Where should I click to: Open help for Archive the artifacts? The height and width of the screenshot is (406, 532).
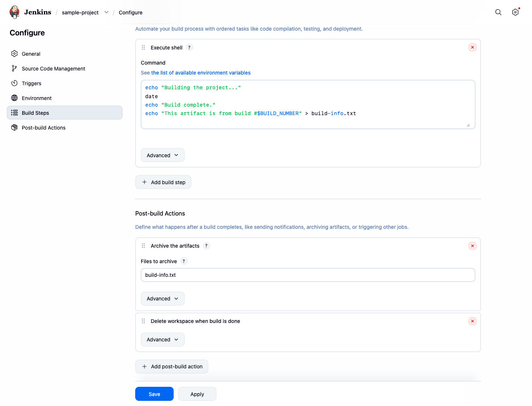click(207, 245)
